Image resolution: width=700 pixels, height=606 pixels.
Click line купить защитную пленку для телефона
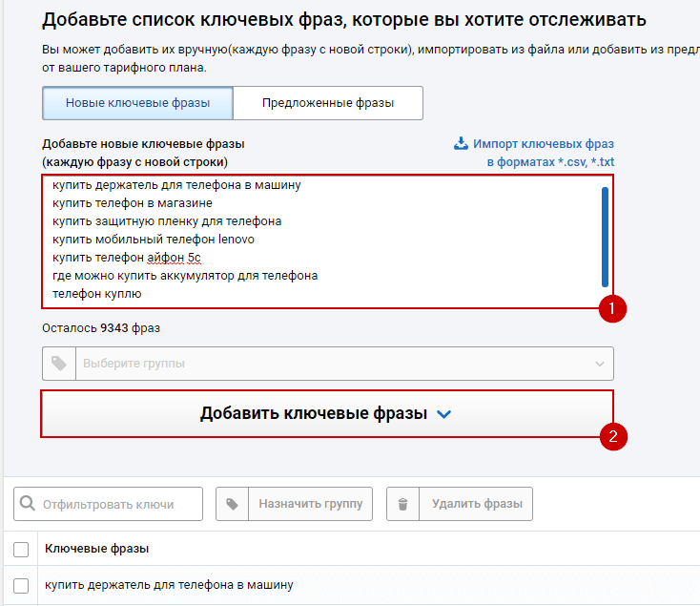click(167, 221)
